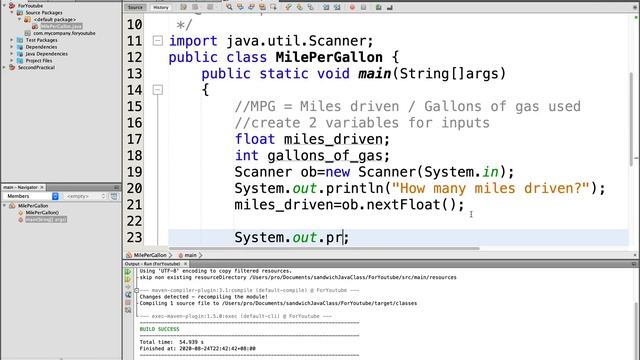Collapse the ForYoutube project node

[x=4, y=6]
